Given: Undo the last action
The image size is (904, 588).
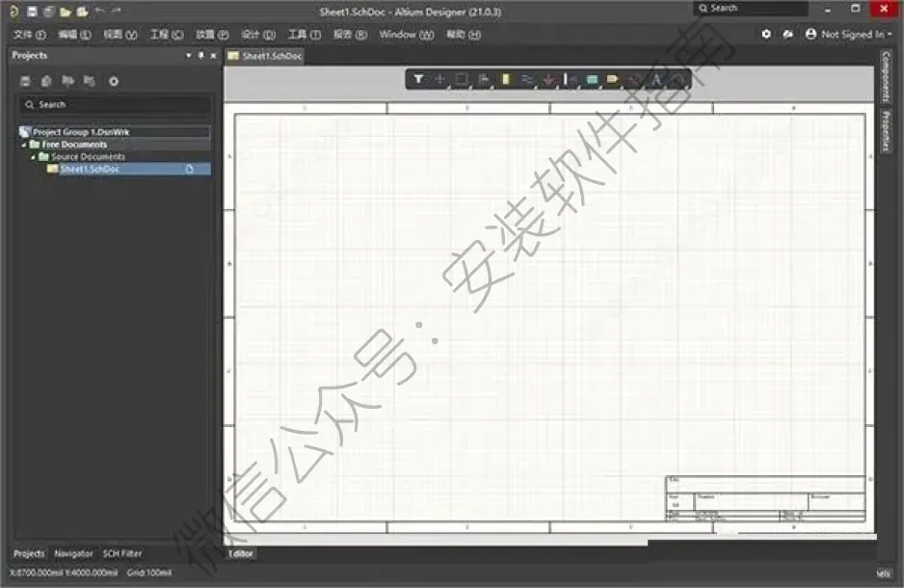Looking at the screenshot, I should pyautogui.click(x=99, y=11).
